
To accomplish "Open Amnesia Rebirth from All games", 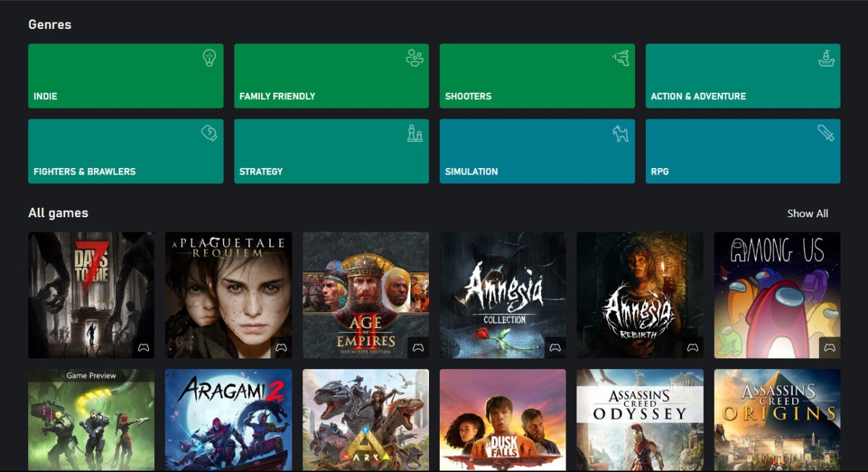I will pos(640,295).
